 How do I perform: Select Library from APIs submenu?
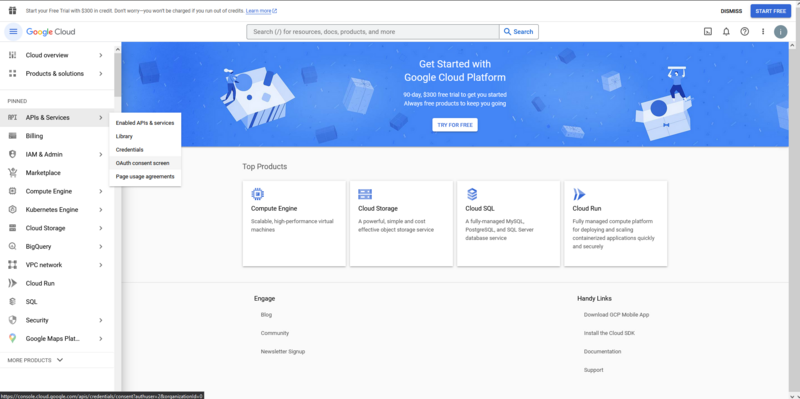coord(145,136)
